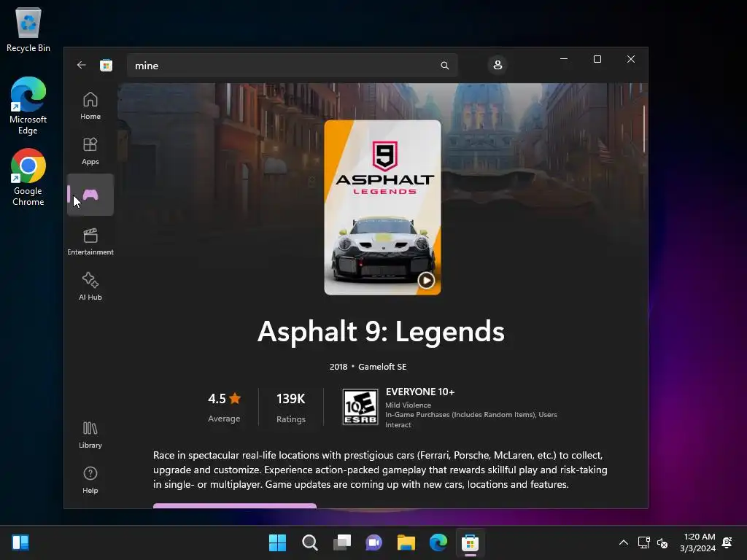Minimize the Microsoft Store window
The height and width of the screenshot is (560, 747).
coord(564,59)
